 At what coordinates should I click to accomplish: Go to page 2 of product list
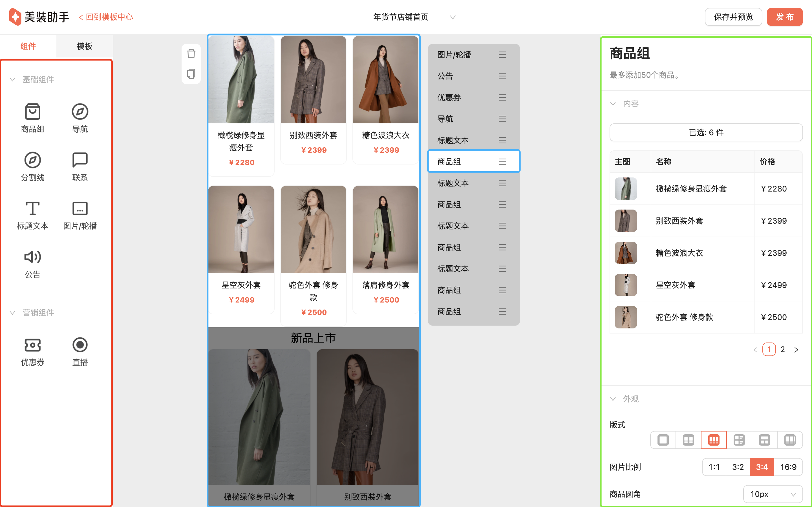(782, 349)
